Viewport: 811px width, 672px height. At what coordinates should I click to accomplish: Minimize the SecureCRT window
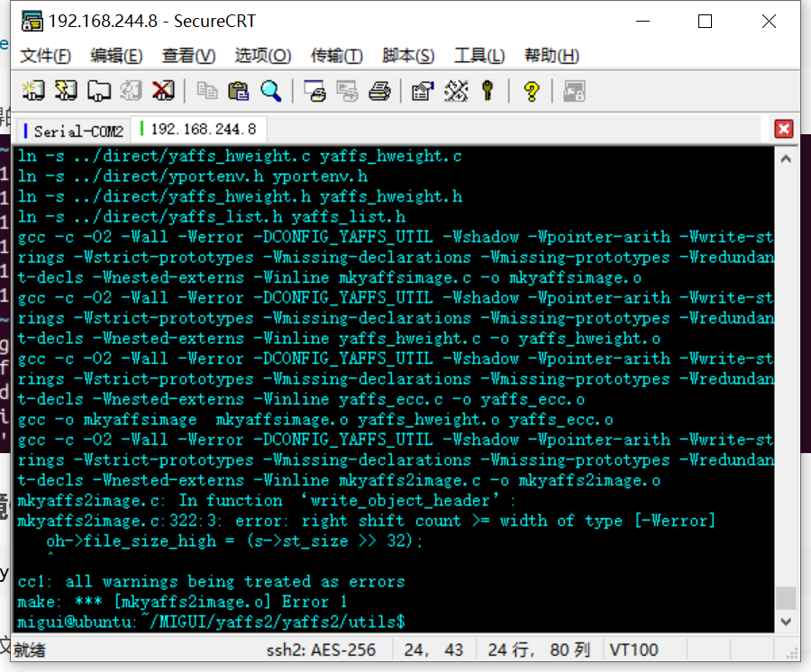(x=642, y=22)
